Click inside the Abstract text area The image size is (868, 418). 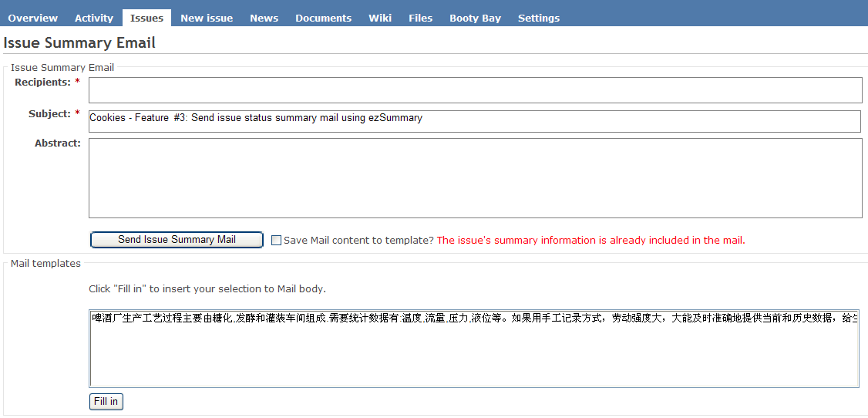pyautogui.click(x=475, y=178)
